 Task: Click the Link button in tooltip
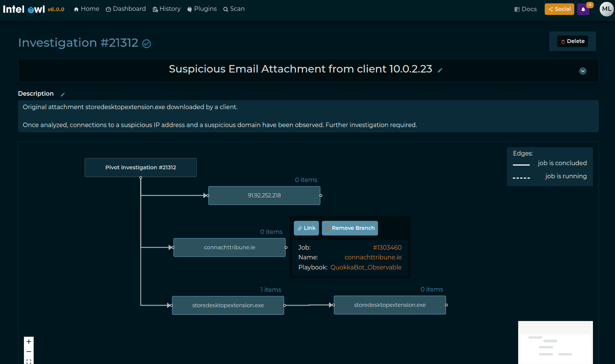click(x=306, y=228)
